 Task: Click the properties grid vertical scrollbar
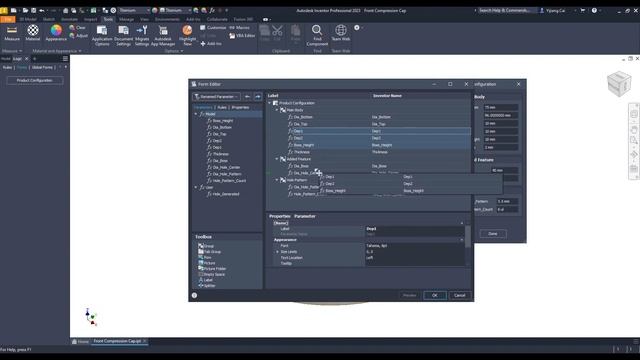point(467,245)
